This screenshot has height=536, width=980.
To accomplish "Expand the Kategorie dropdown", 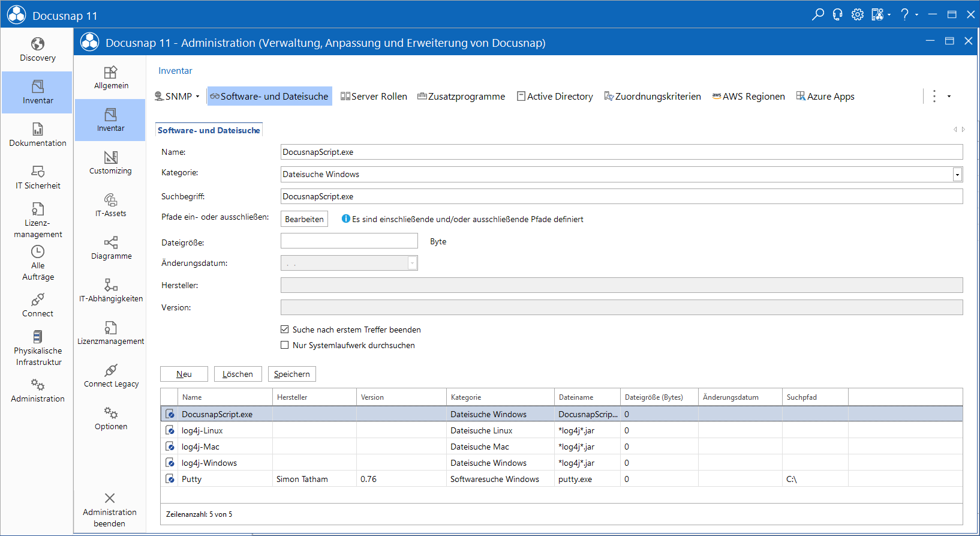I will [x=957, y=174].
